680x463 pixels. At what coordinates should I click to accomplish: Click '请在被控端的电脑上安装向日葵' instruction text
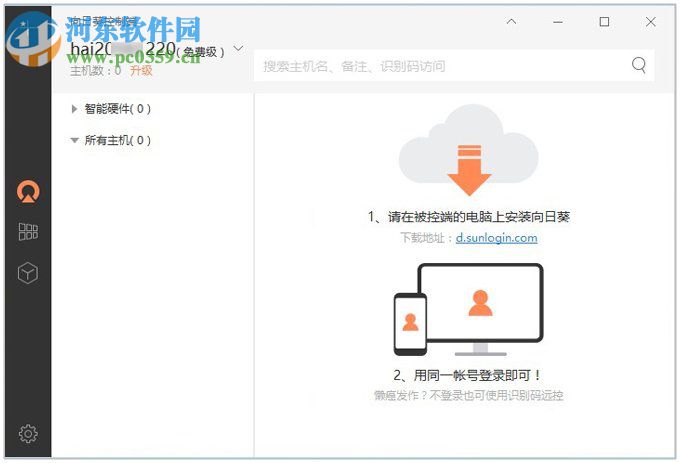[x=479, y=217]
